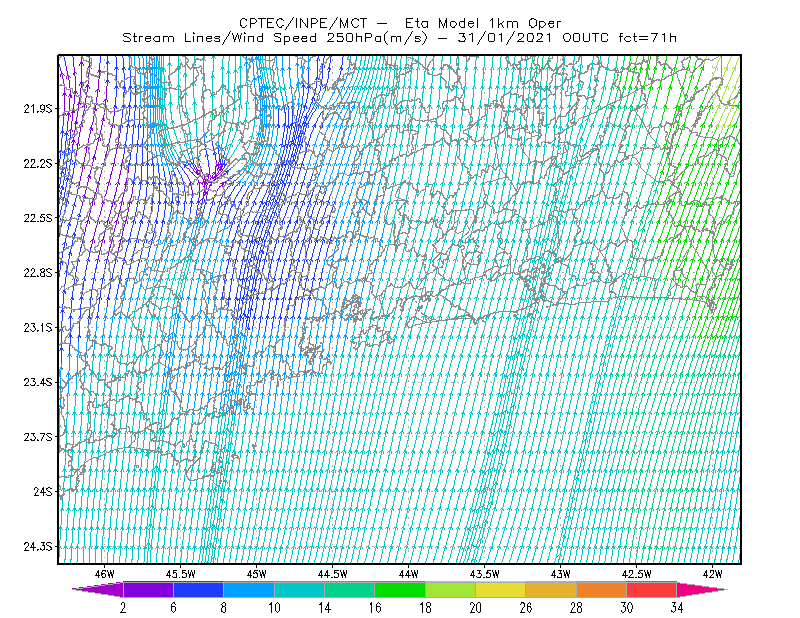Click the cyan swatch between 10 and 14
800x618 pixels.
click(x=299, y=589)
